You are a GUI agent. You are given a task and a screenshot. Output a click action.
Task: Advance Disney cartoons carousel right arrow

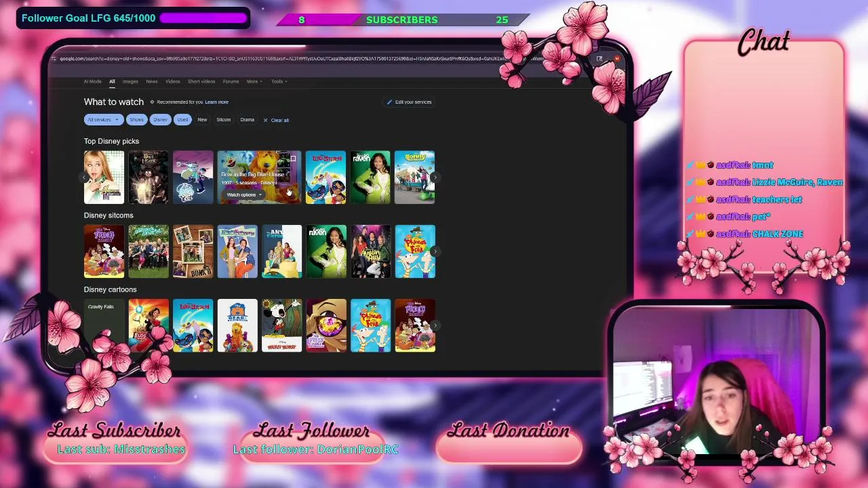[x=435, y=326]
